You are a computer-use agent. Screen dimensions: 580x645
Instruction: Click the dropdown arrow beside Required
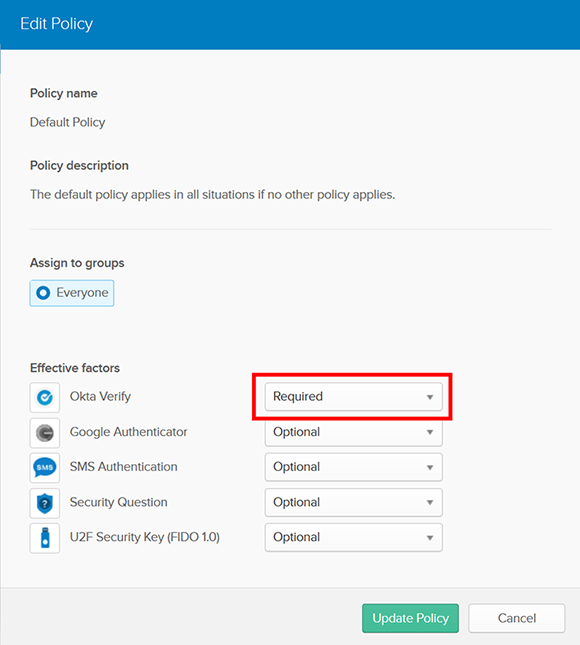430,397
